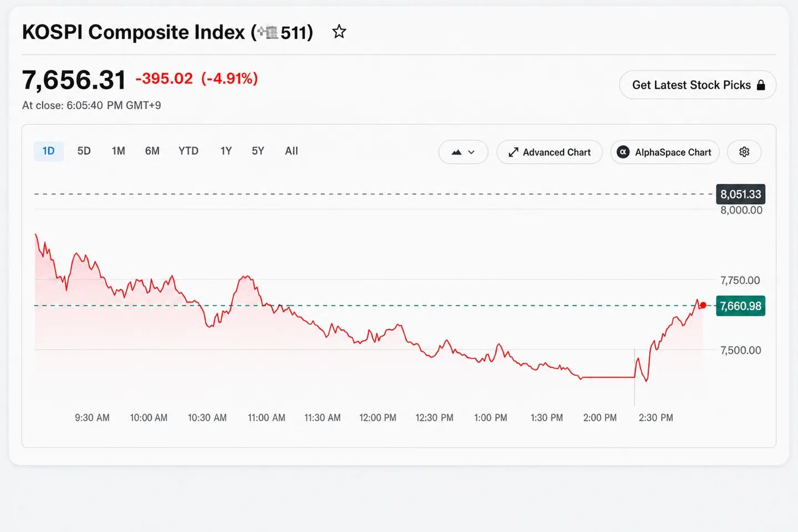798x532 pixels.
Task: Click the 7,500.00 axis label
Action: 741,350
